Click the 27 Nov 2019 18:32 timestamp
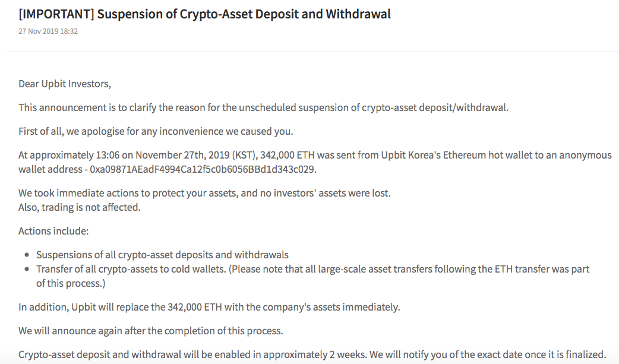The width and height of the screenshot is (619, 364). [x=48, y=31]
